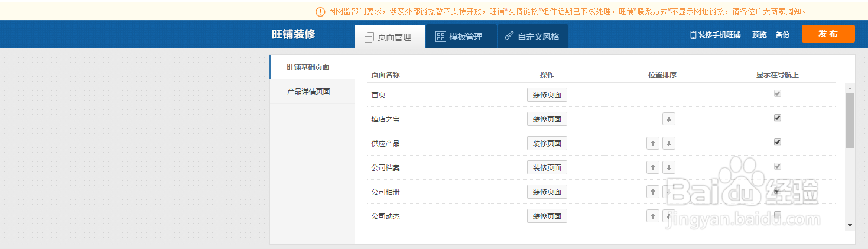Move 公司档案 down with arrow icon

tap(668, 167)
